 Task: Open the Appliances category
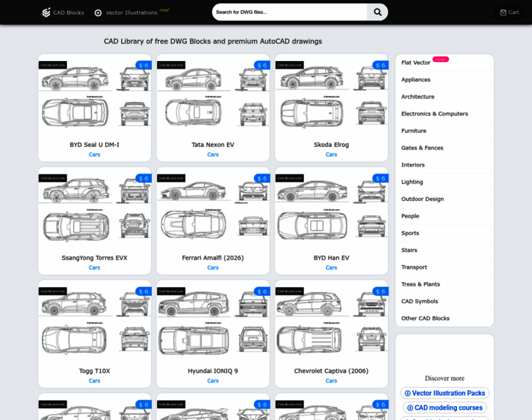pos(444,80)
